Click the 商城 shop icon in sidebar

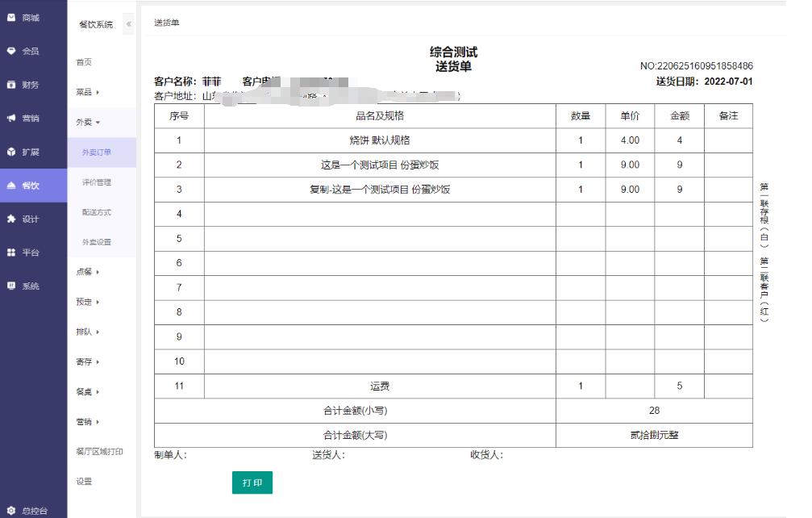[x=12, y=17]
